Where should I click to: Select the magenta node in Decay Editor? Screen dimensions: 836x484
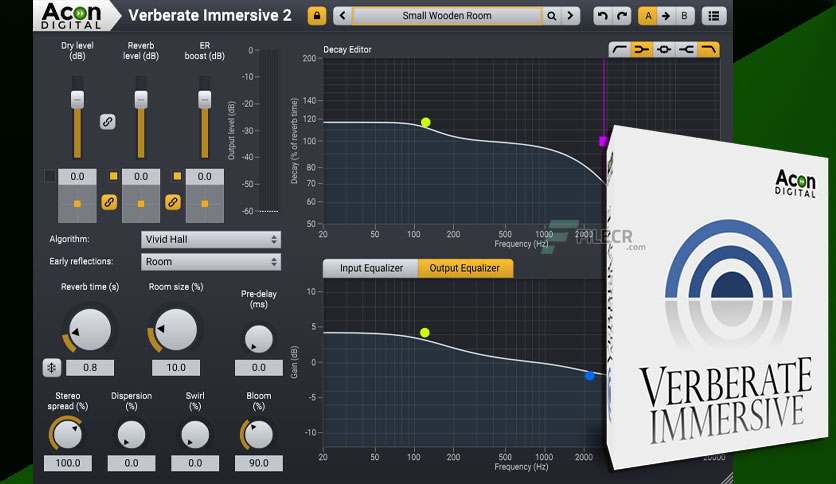tap(603, 141)
